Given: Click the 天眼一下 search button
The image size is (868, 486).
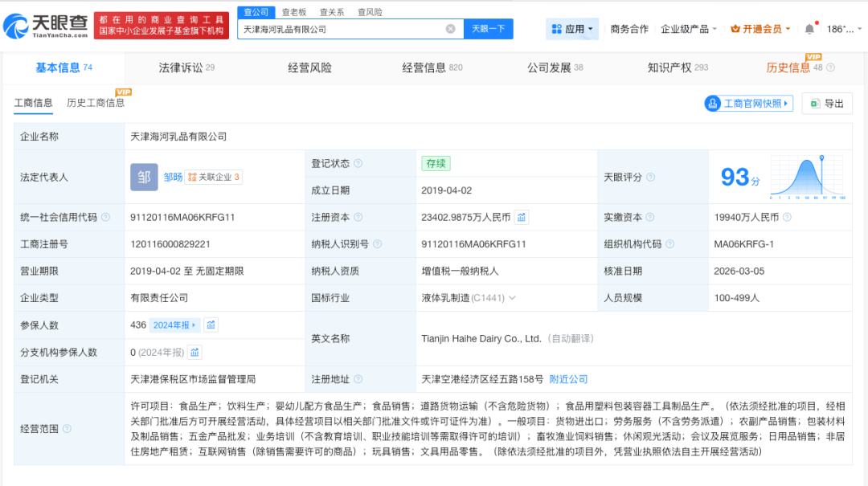Looking at the screenshot, I should point(489,29).
